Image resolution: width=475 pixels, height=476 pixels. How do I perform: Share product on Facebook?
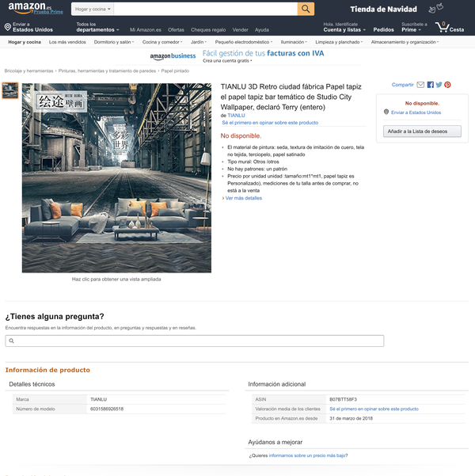click(430, 85)
